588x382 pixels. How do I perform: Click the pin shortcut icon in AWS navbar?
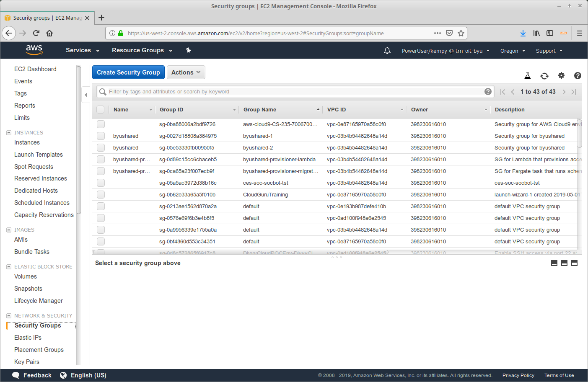tap(189, 50)
